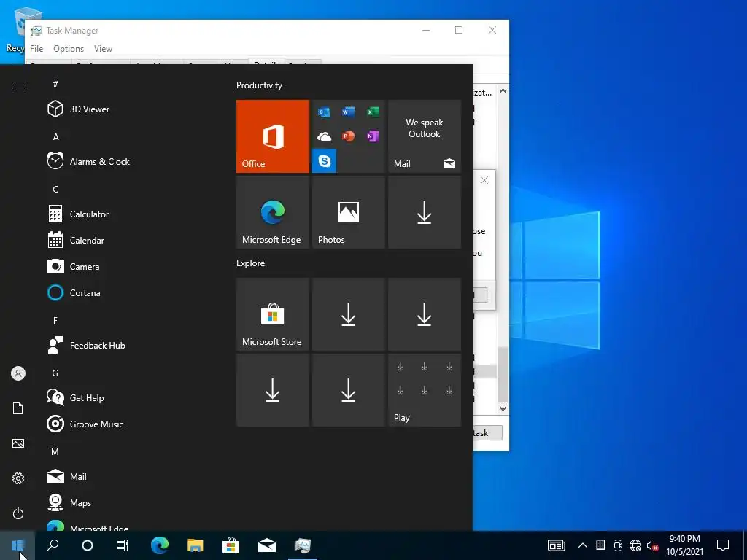The height and width of the screenshot is (560, 747).
Task: Open the clock showing 9:40 PM
Action: 684,545
